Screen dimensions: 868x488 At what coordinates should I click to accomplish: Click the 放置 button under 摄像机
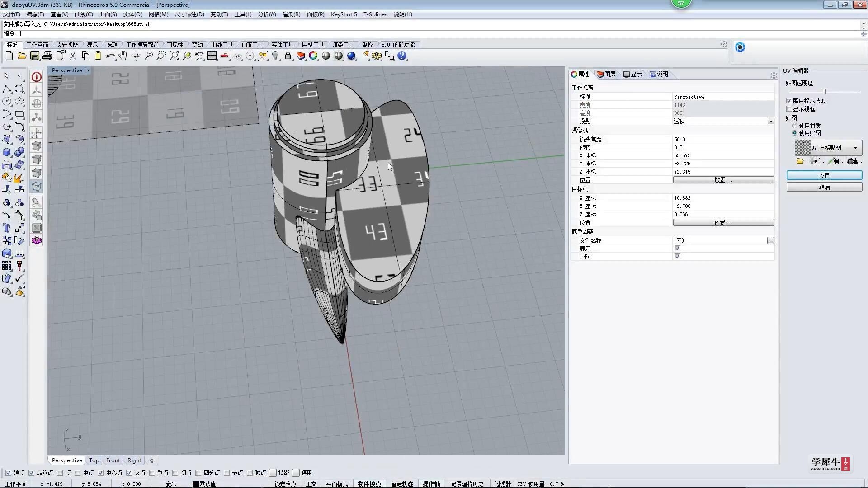[x=723, y=180]
